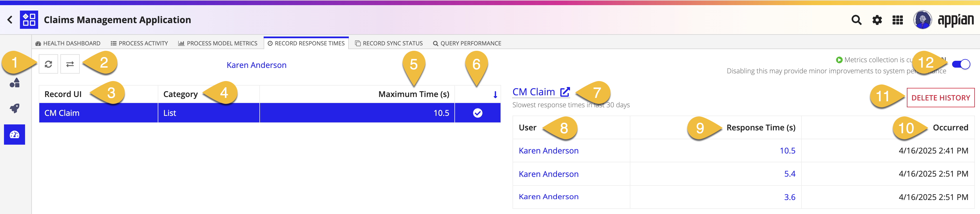Click the 5.4 response time value
The image size is (980, 214).
(x=790, y=174)
